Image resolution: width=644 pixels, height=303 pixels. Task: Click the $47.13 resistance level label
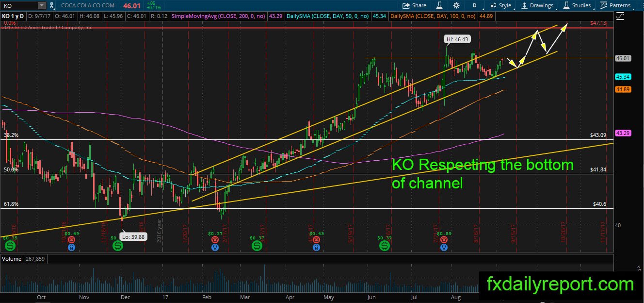[598, 23]
